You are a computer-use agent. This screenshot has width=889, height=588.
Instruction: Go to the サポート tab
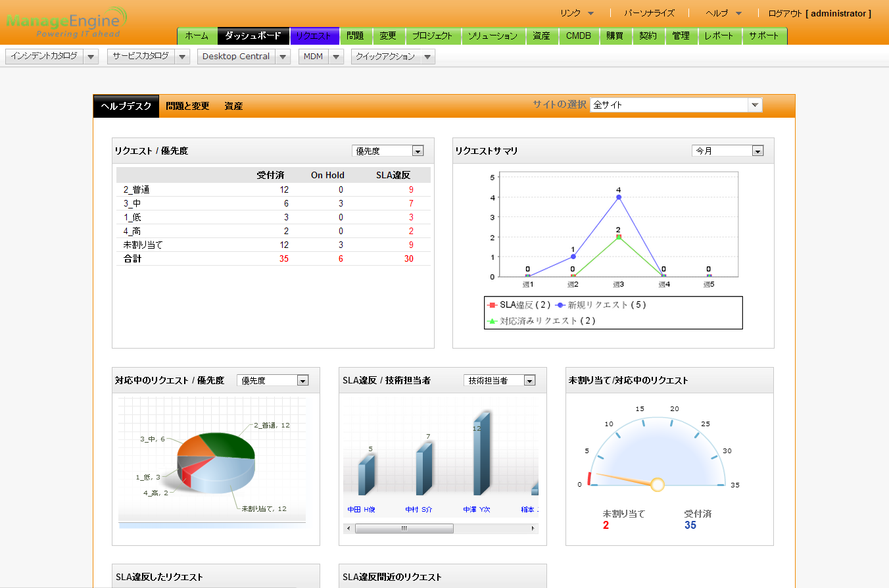coord(764,36)
